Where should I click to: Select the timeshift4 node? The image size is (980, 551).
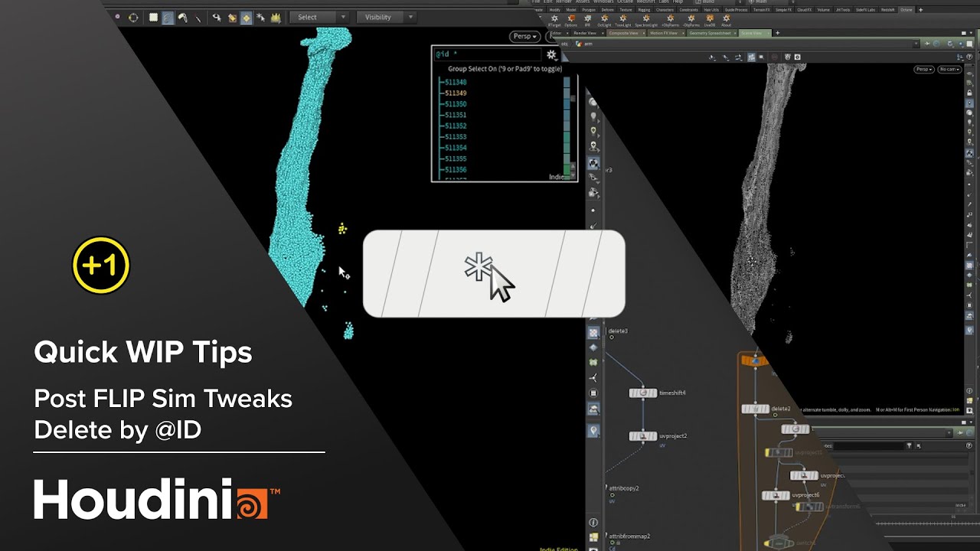[643, 393]
